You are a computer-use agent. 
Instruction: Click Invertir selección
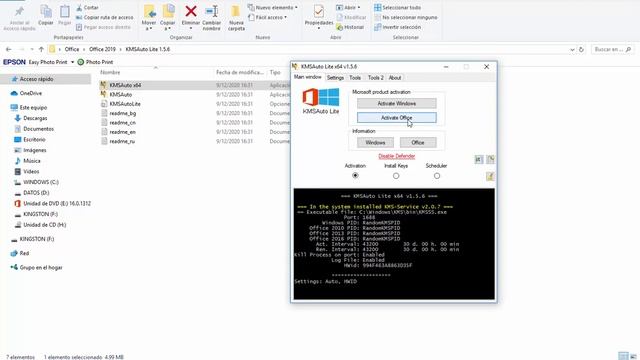[398, 27]
